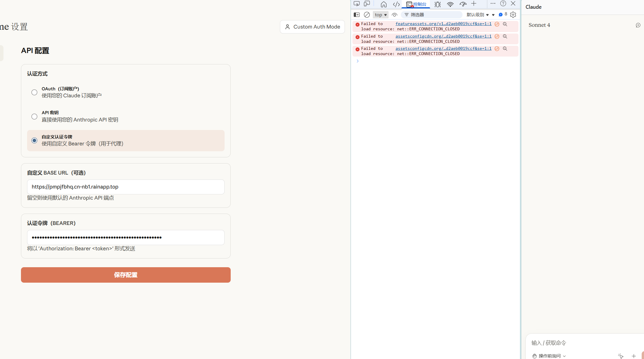Click the 认证令牌 Bearer token field
This screenshot has width=644, height=359.
click(126, 237)
